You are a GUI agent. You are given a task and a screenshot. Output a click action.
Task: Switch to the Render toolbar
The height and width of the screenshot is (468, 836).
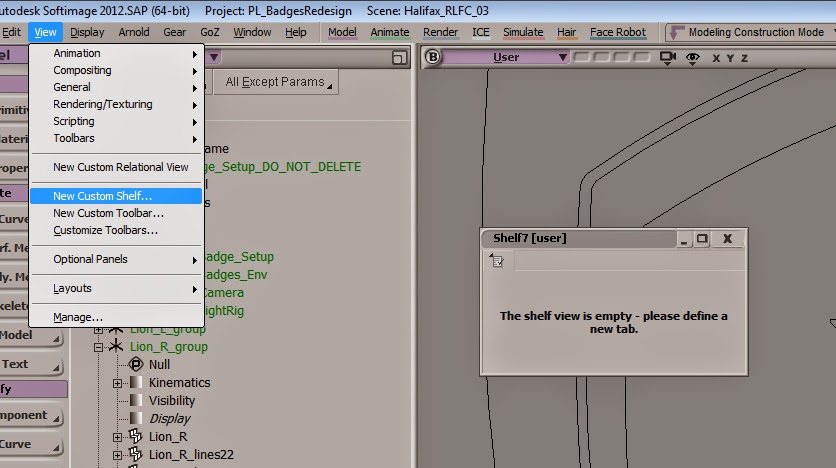[440, 33]
